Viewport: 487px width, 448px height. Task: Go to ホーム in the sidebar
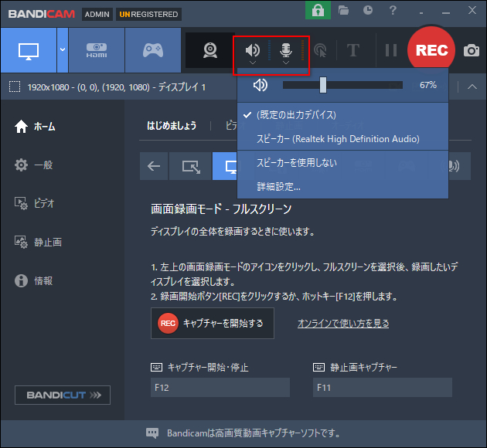[35, 127]
